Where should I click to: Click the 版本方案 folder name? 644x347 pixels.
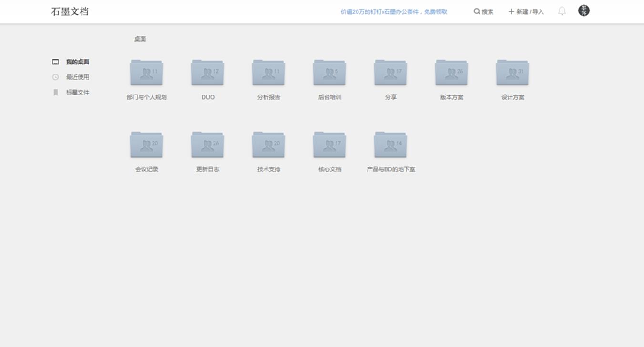point(451,97)
